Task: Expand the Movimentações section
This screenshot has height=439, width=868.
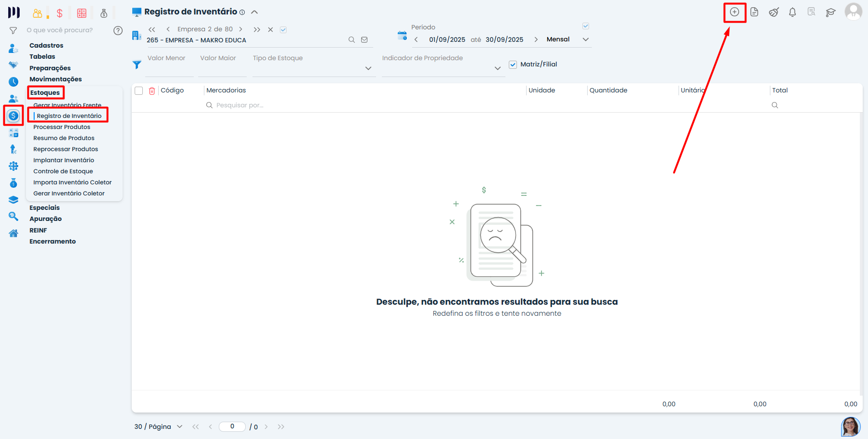Action: [55, 79]
